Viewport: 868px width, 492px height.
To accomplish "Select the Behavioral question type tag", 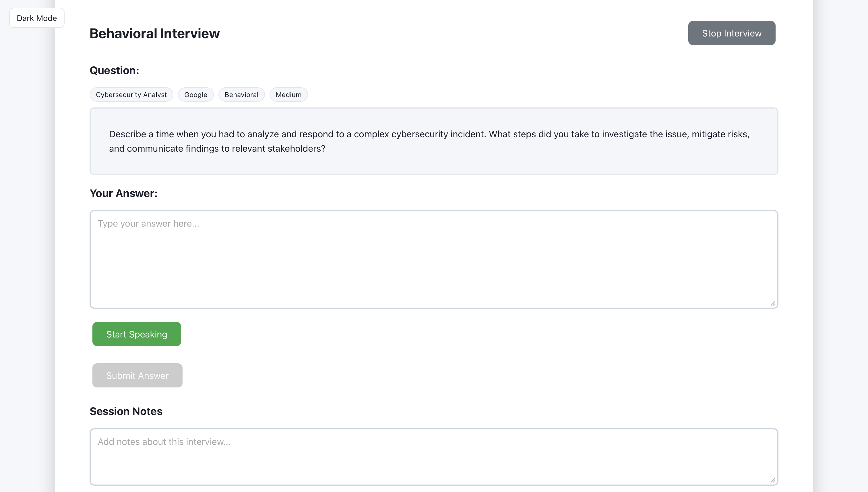I will tap(241, 94).
